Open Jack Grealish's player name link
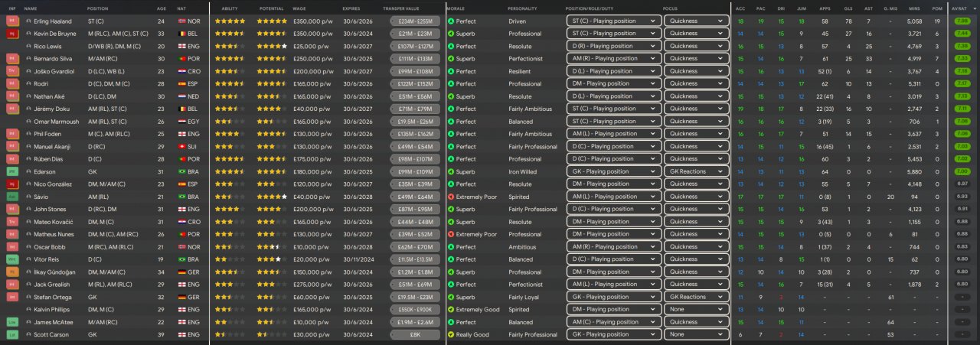The height and width of the screenshot is (345, 980). click(51, 285)
